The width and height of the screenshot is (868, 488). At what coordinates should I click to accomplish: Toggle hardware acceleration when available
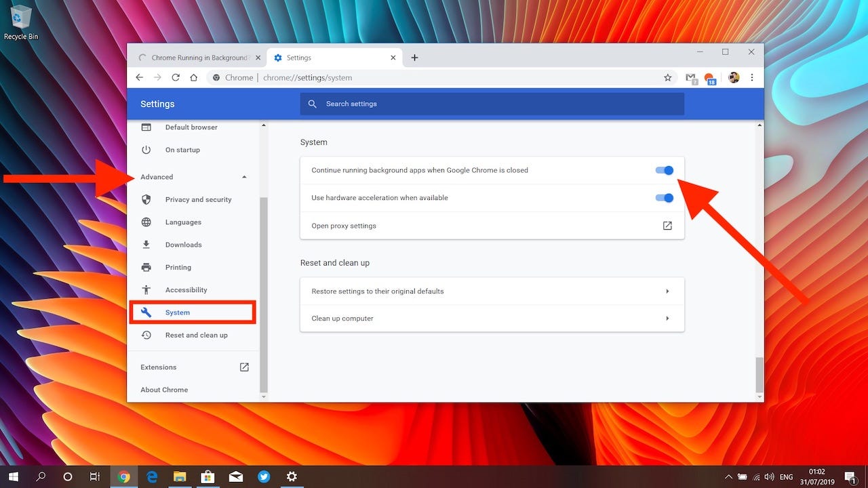coord(665,198)
